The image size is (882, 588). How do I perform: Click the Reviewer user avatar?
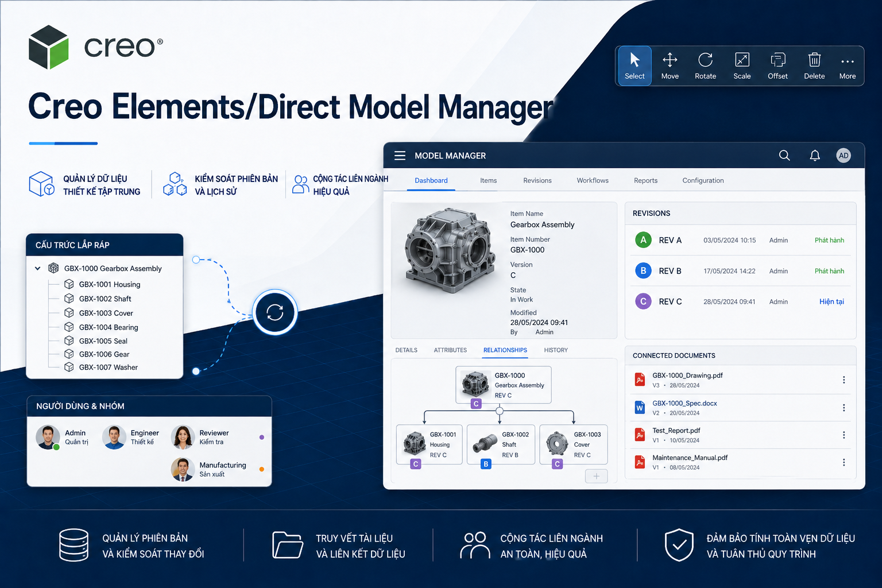183,437
